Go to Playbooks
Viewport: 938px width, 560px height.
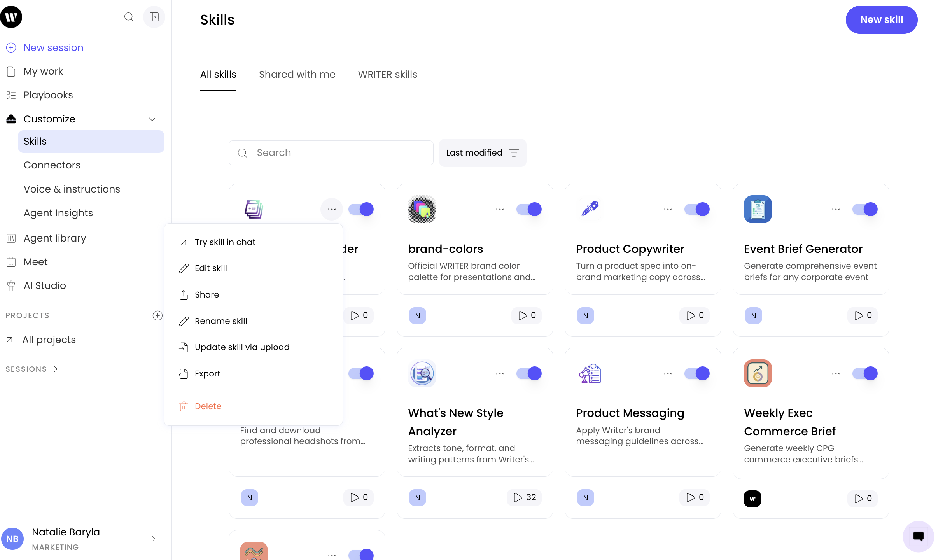pyautogui.click(x=40, y=95)
